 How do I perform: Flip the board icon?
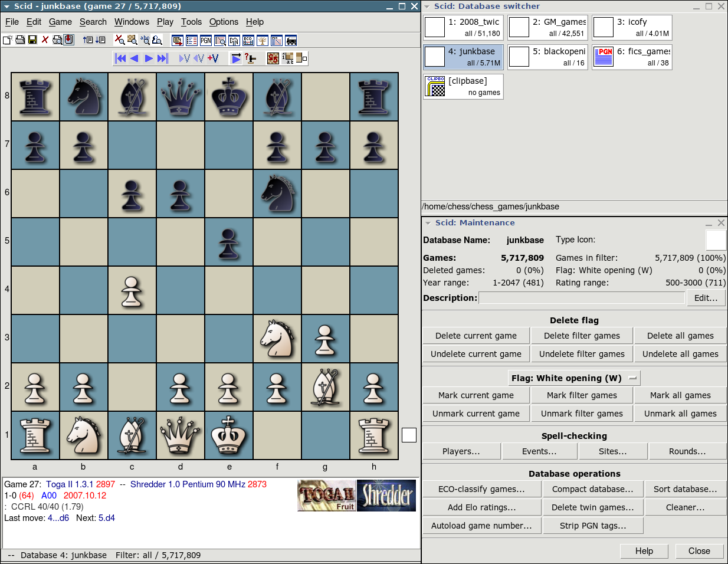(x=273, y=58)
